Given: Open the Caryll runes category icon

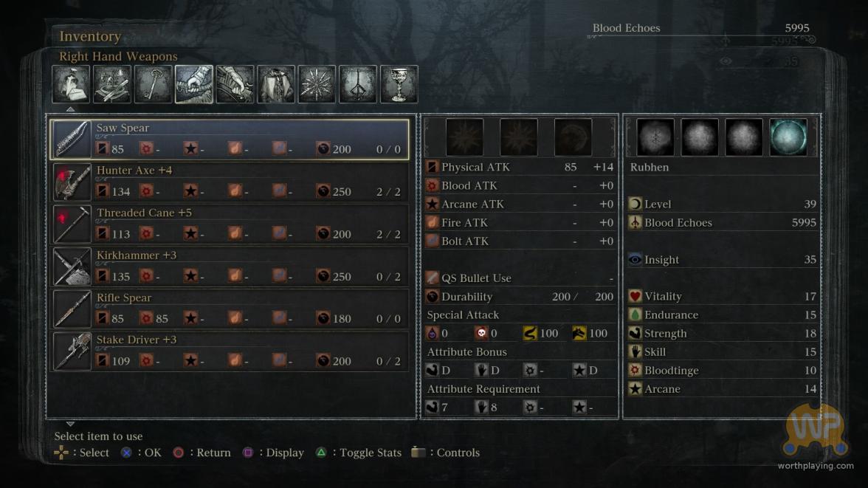Looking at the screenshot, I should tap(358, 84).
